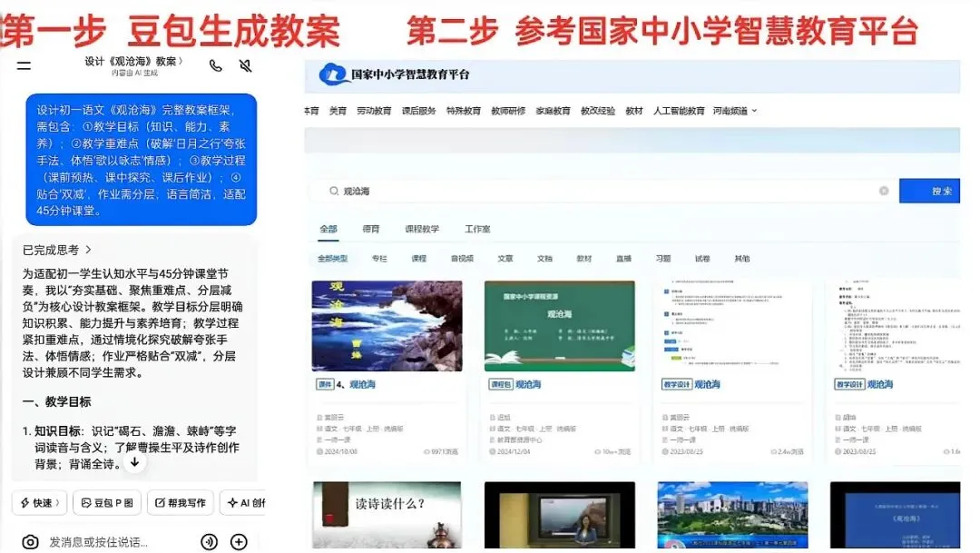
Task: Open the teacher lecture video thumbnail
Action: [x=559, y=515]
